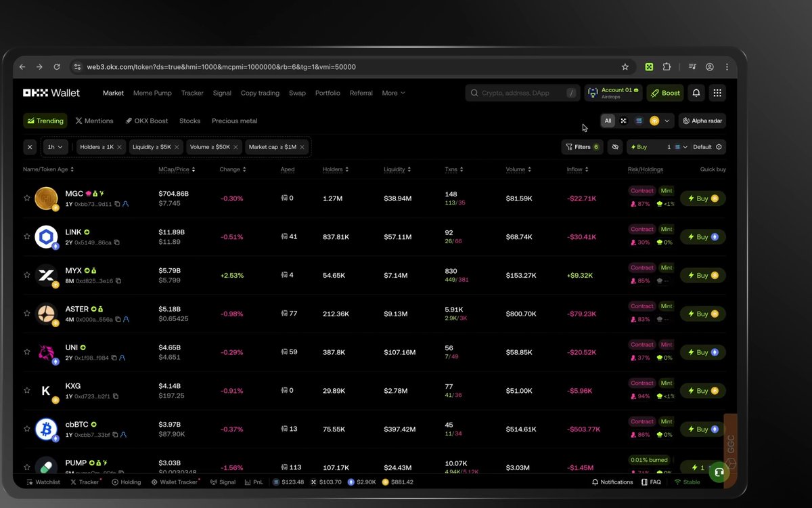The width and height of the screenshot is (812, 508).
Task: Open the quick buy currency dropdown
Action: point(681,147)
